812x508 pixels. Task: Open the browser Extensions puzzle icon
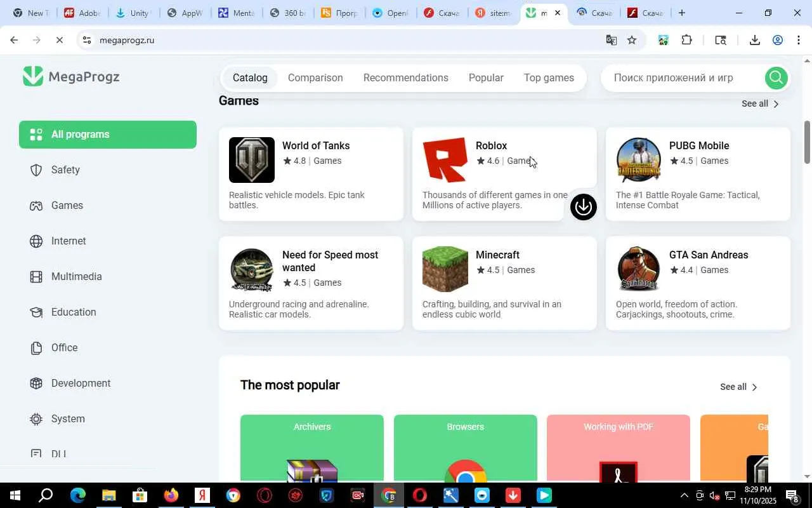(x=686, y=40)
